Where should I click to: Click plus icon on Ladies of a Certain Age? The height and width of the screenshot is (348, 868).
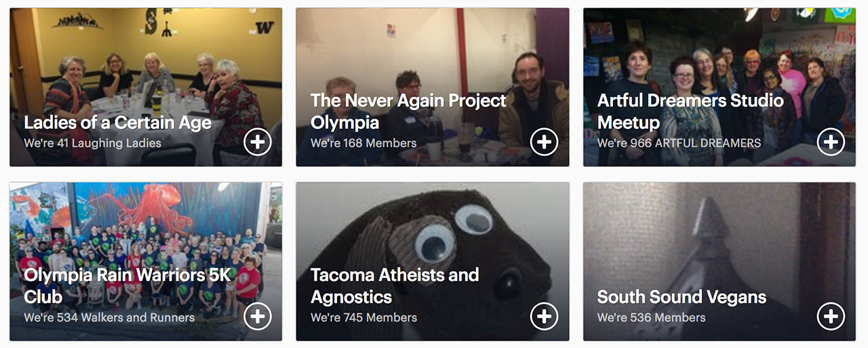coord(258,142)
